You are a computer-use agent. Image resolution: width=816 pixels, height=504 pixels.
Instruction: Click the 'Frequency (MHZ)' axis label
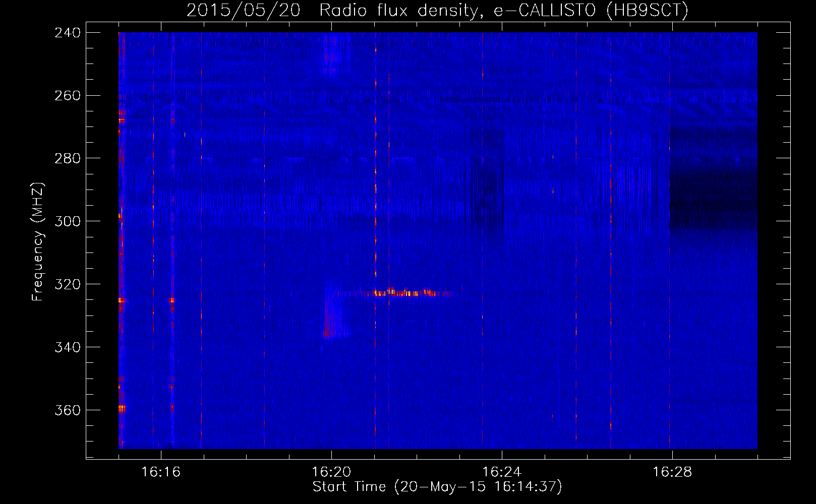(x=38, y=242)
